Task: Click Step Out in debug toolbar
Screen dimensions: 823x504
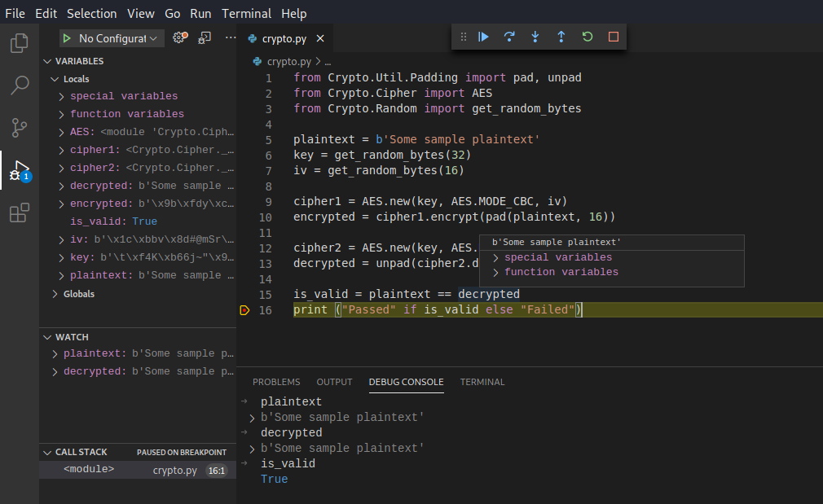Action: click(x=561, y=37)
